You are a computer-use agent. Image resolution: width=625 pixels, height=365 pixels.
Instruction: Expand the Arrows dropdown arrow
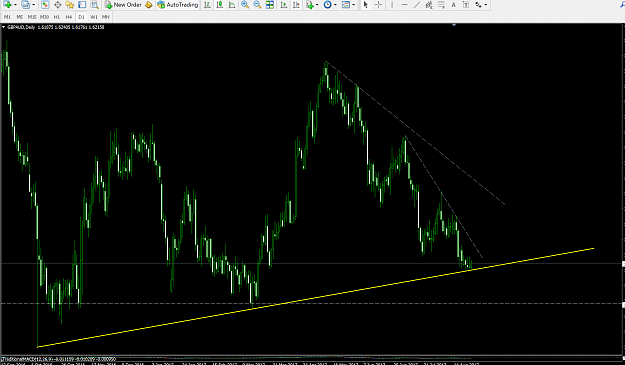[x=485, y=5]
